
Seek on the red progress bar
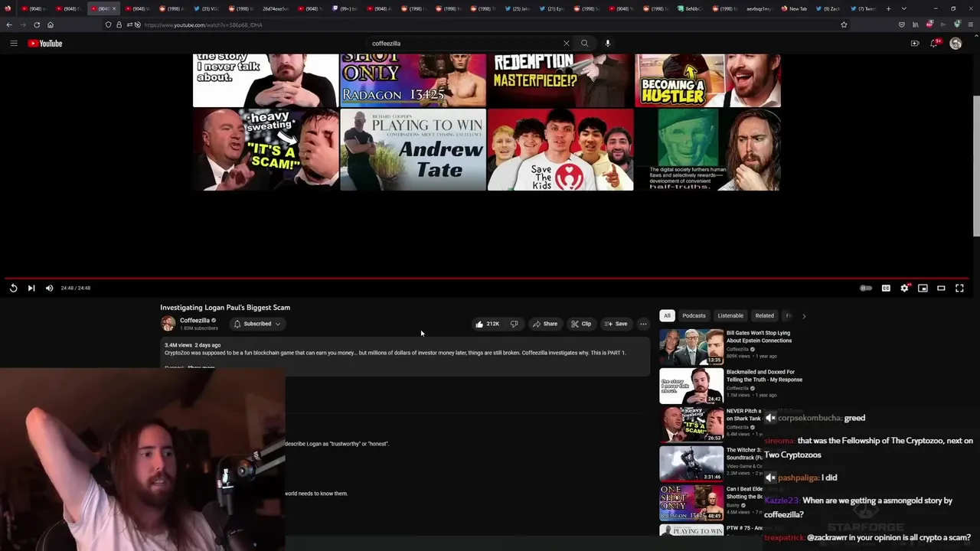pyautogui.click(x=487, y=279)
